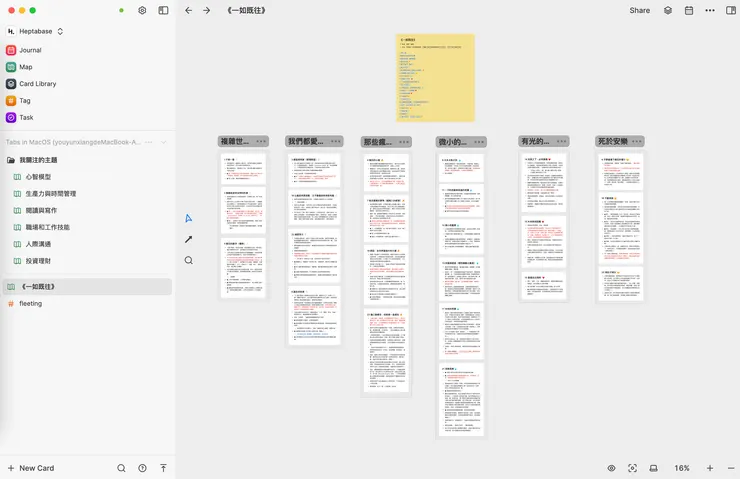Select the last card in 微小的... section
This screenshot has width=740, height=479.
click(x=461, y=399)
